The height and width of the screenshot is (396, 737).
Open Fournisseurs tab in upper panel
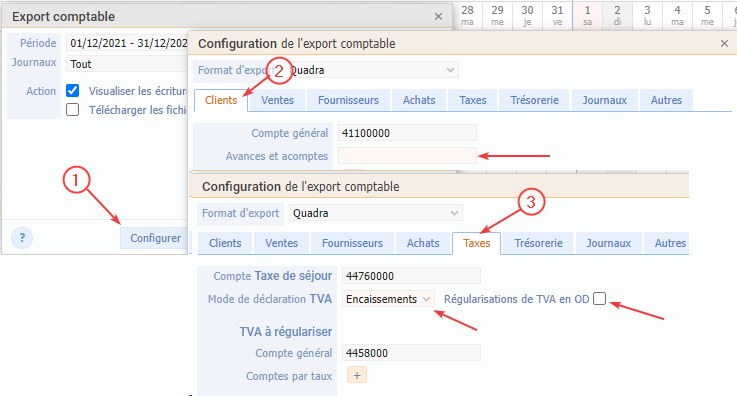tap(348, 100)
